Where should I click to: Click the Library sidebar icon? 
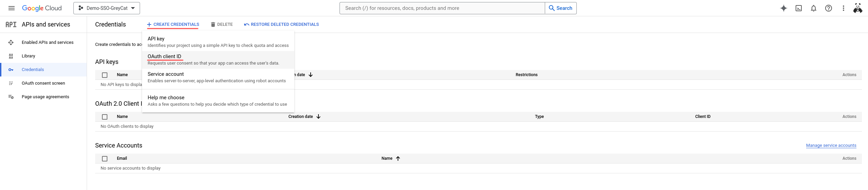coord(11,56)
